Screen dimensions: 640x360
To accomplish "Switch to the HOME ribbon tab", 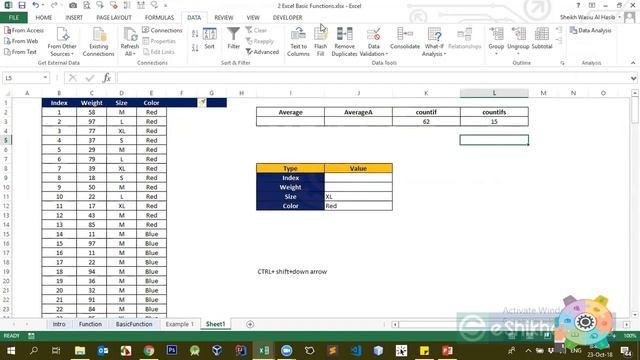I will [x=43, y=18].
